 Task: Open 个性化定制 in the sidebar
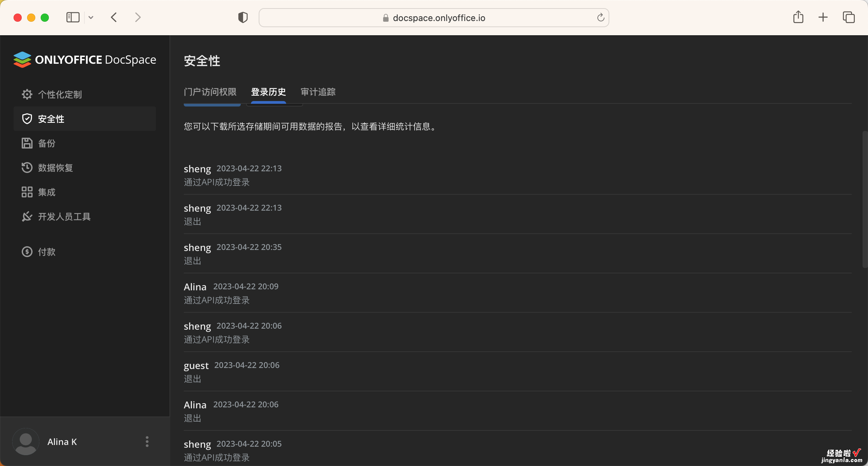(x=85, y=94)
